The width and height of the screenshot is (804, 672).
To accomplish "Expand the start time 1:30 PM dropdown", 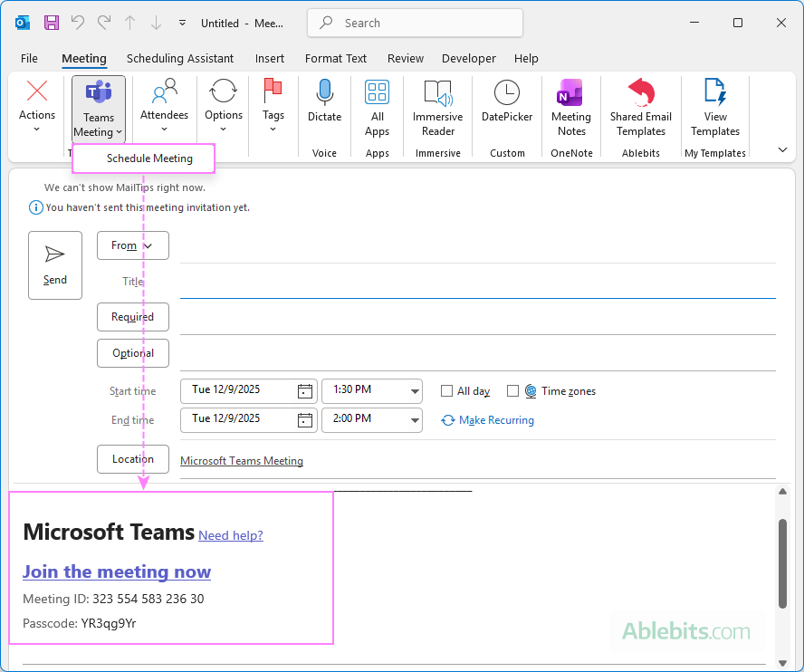I will pos(415,391).
